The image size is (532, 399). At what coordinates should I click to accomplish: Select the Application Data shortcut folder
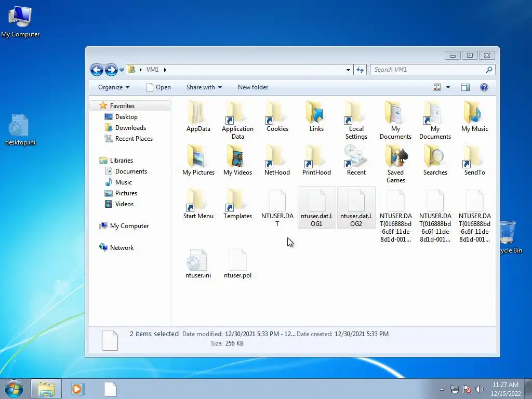(x=237, y=121)
